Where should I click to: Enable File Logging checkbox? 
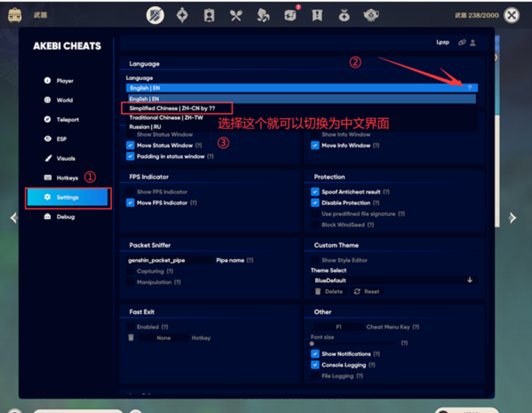click(315, 375)
